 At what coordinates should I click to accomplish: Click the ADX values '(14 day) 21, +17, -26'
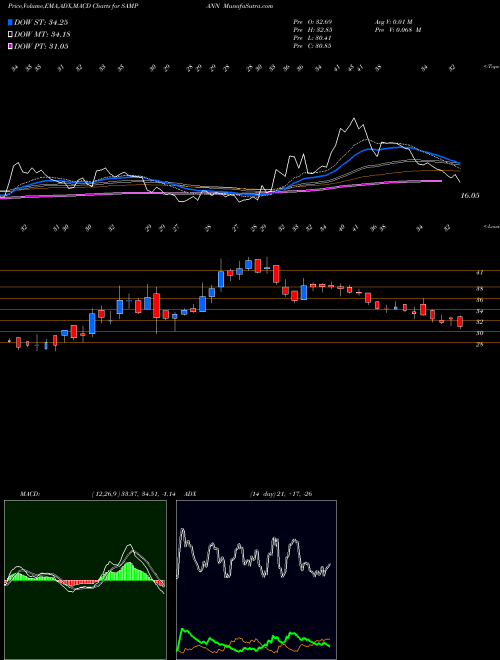[281, 494]
